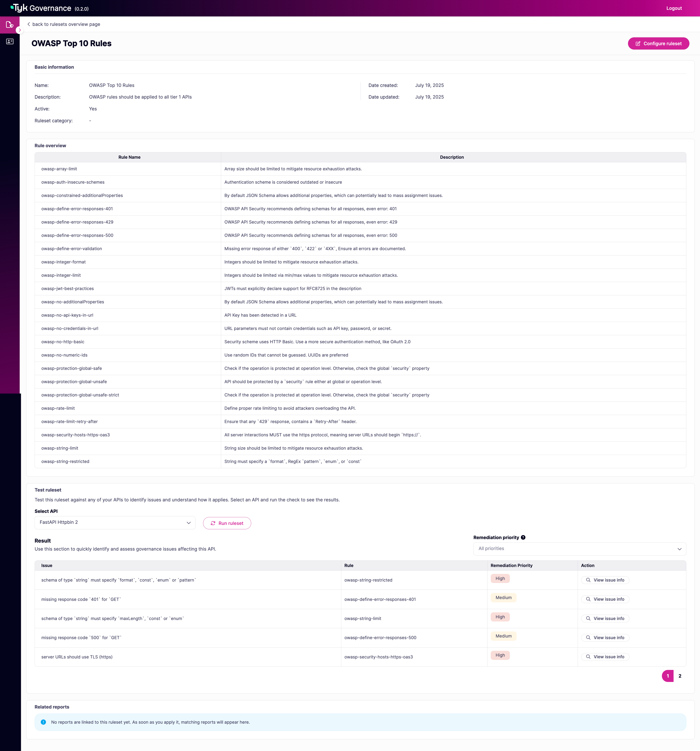Viewport: 700px width, 751px height.
Task: Click the Run ruleset button
Action: [x=227, y=523]
